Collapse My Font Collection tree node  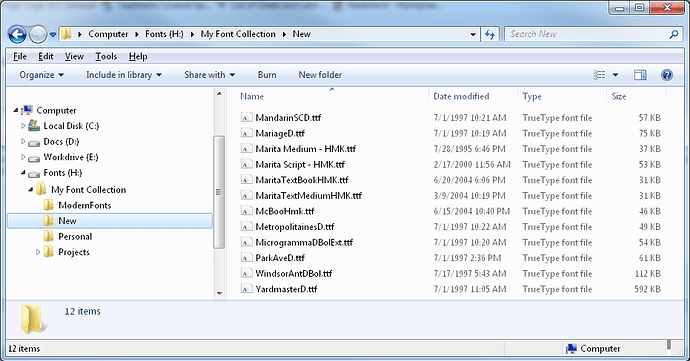point(30,190)
